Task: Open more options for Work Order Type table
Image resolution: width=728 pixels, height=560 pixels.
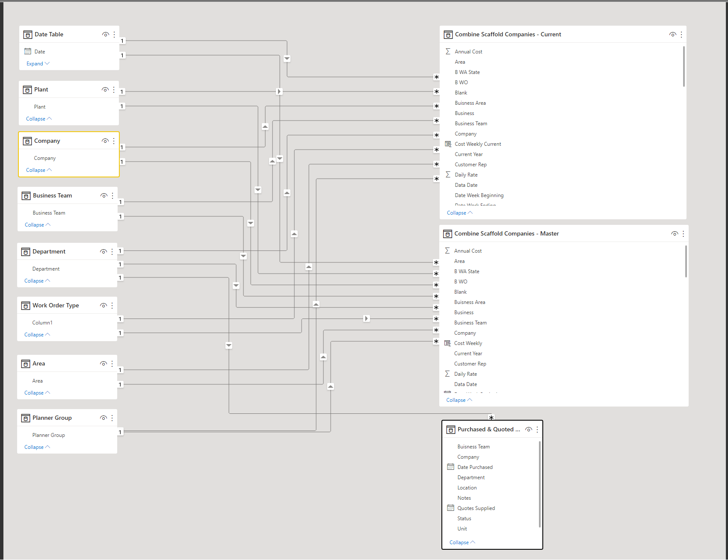Action: (112, 305)
